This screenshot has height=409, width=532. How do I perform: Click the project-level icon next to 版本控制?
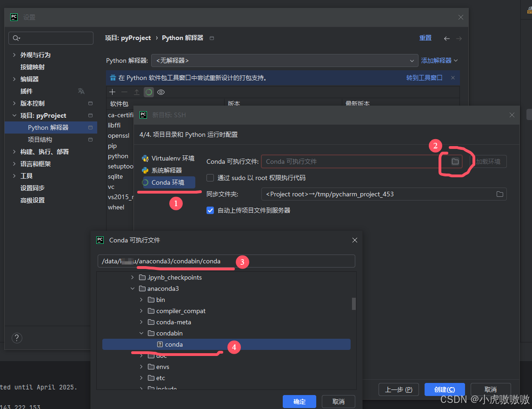click(x=90, y=103)
